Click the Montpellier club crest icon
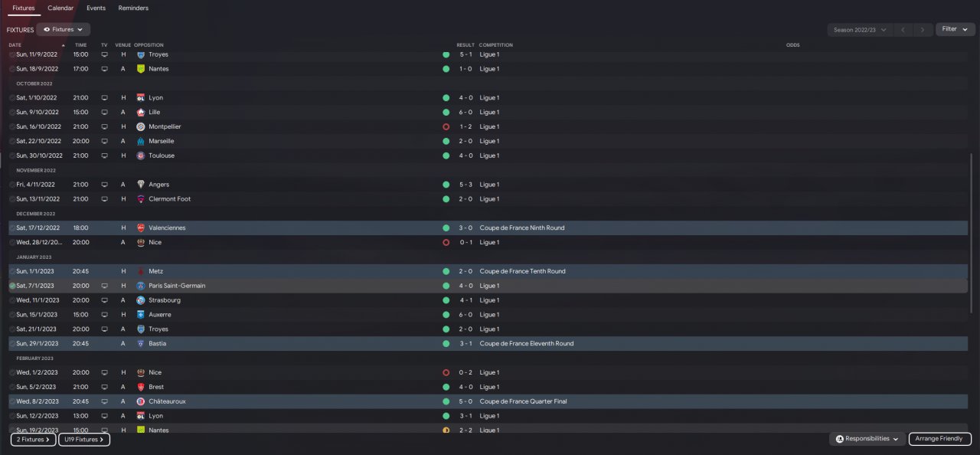This screenshot has height=455, width=980. click(141, 126)
